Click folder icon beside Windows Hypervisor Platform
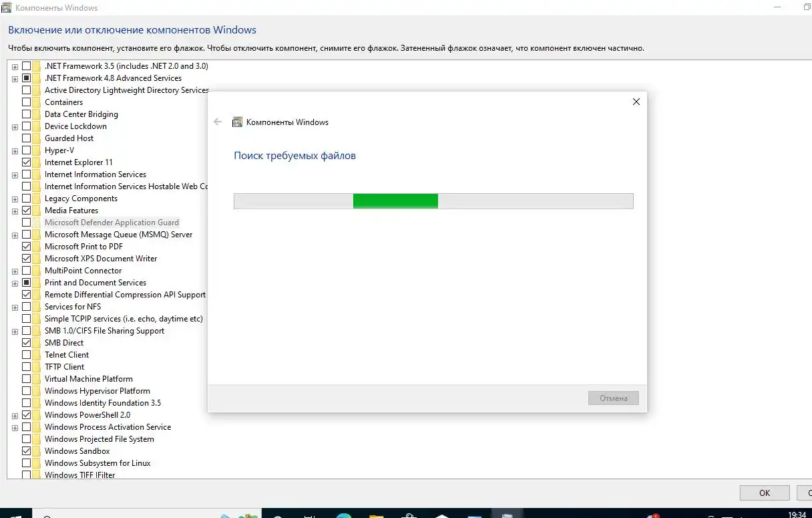The width and height of the screenshot is (812, 518). (37, 391)
